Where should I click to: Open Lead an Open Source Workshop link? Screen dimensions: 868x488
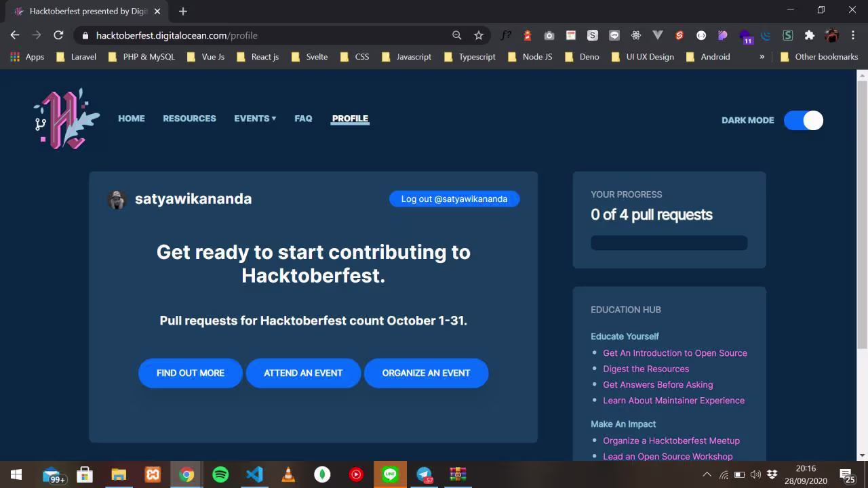(x=668, y=456)
